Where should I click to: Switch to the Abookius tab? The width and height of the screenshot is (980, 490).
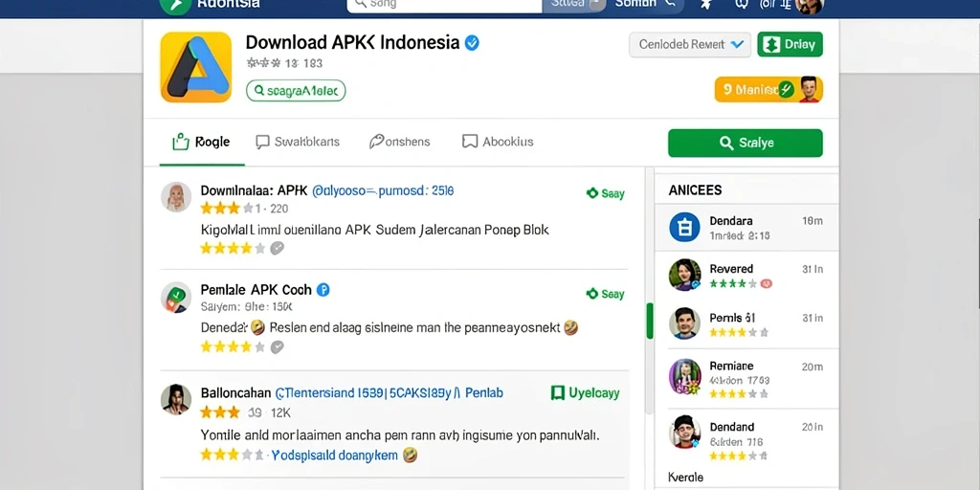point(498,142)
